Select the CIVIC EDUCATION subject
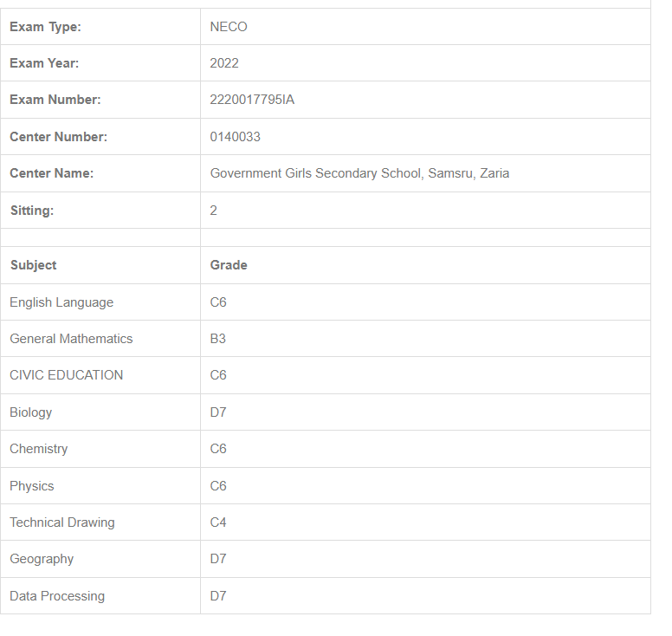 pos(66,375)
